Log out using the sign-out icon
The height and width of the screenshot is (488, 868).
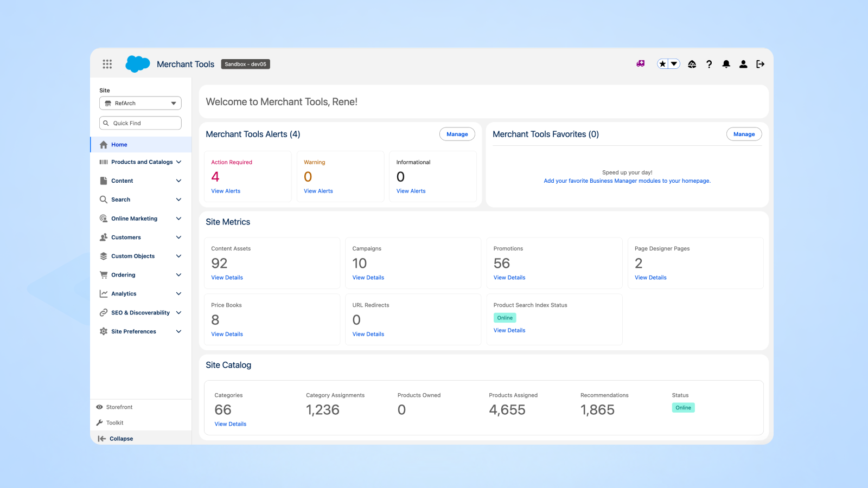(x=760, y=64)
